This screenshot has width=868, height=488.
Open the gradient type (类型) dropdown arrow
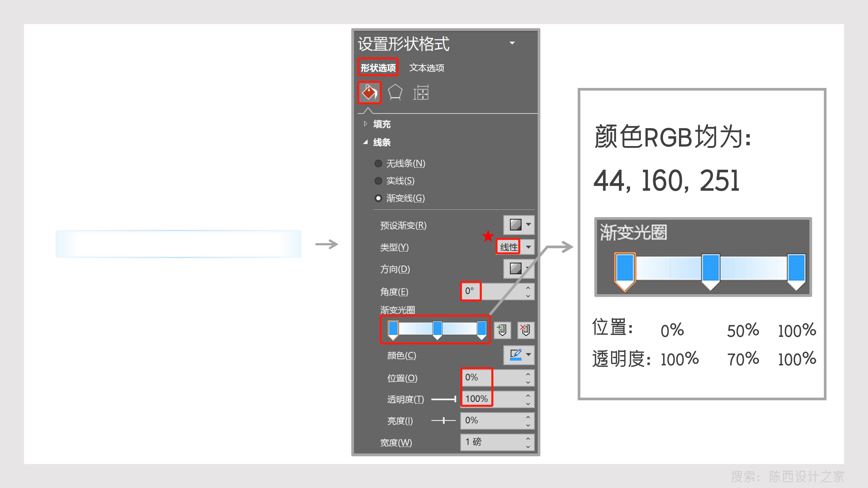point(528,247)
